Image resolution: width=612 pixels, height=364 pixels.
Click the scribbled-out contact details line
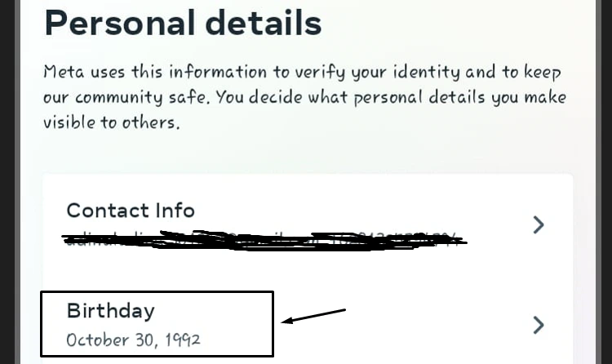coord(264,240)
